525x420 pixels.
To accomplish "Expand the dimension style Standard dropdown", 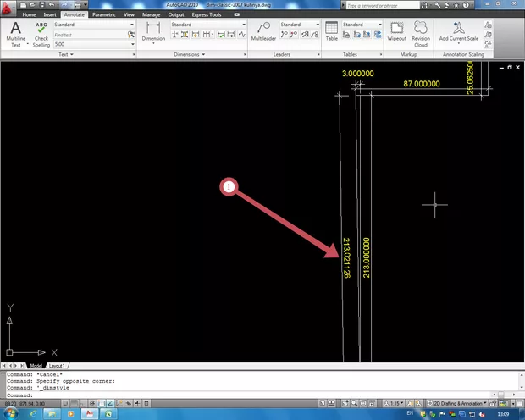I will pos(208,25).
